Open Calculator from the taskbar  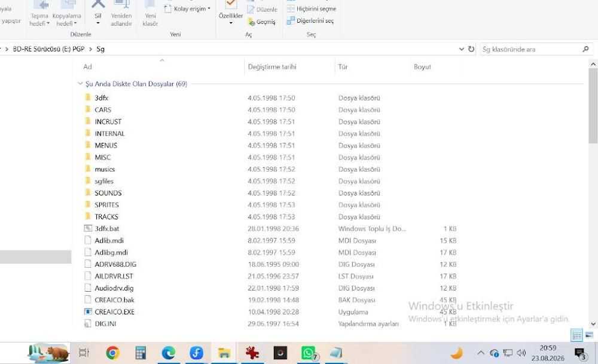pos(141,353)
